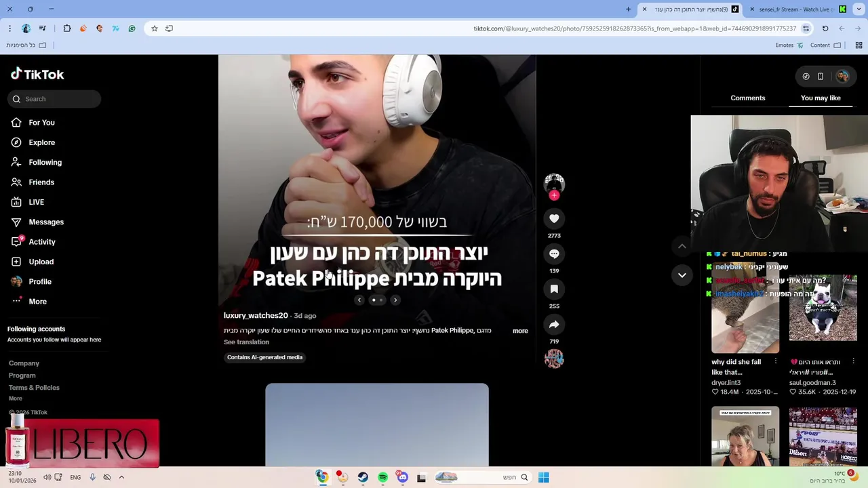Share the post with arrow icon

554,324
